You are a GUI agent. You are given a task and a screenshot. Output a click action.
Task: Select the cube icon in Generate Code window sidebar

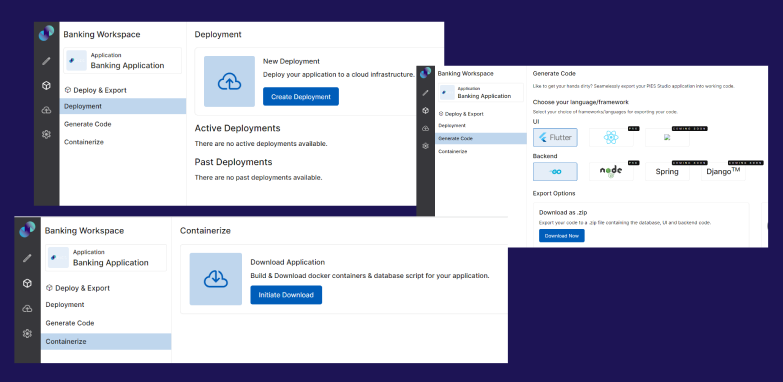pos(425,111)
